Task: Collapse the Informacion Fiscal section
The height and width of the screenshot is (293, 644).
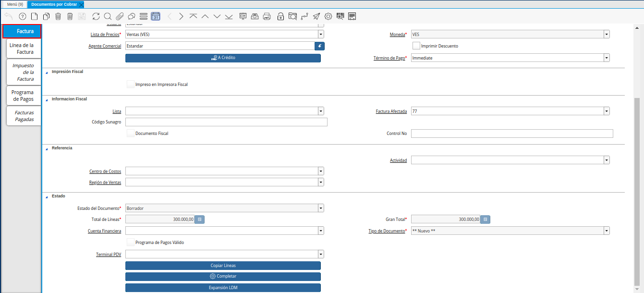Action: coord(47,99)
